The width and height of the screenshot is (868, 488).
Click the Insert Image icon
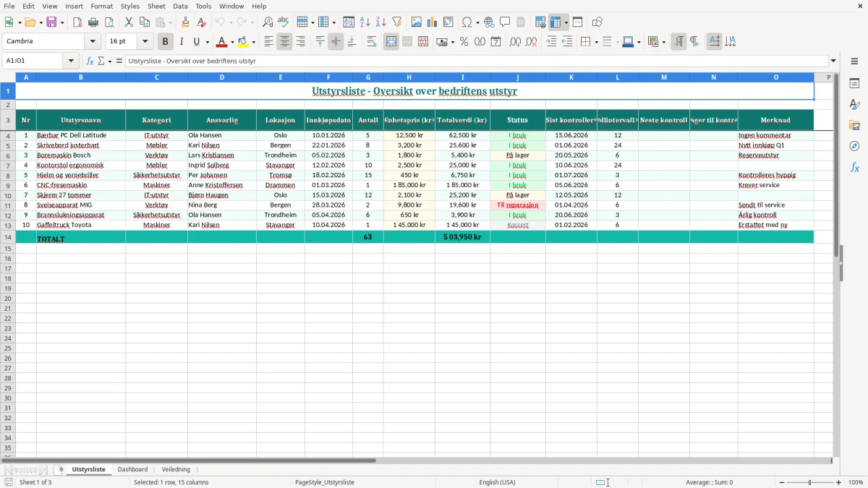[417, 22]
